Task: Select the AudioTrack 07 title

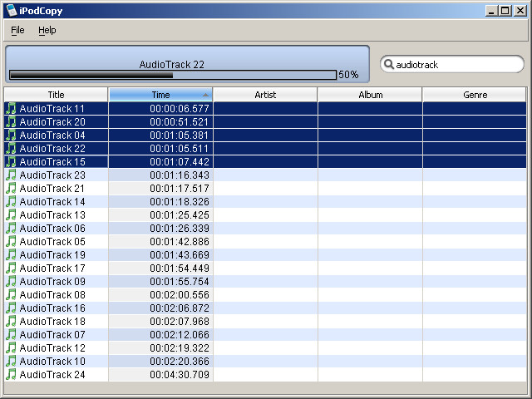Action: (52, 334)
